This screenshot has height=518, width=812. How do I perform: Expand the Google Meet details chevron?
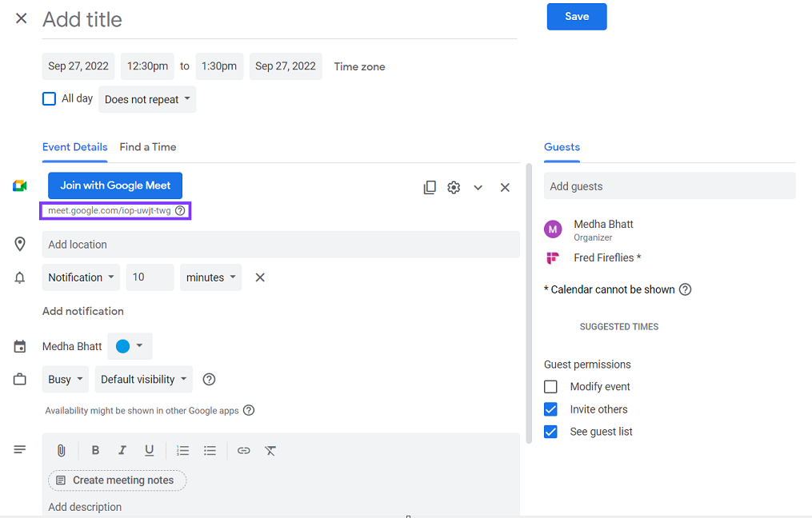478,186
